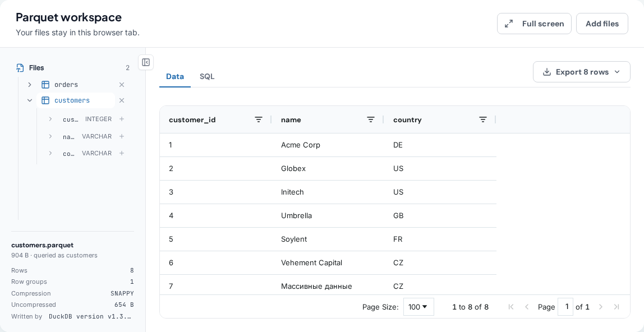Remove the customers file
Image resolution: width=644 pixels, height=332 pixels.
click(x=122, y=100)
